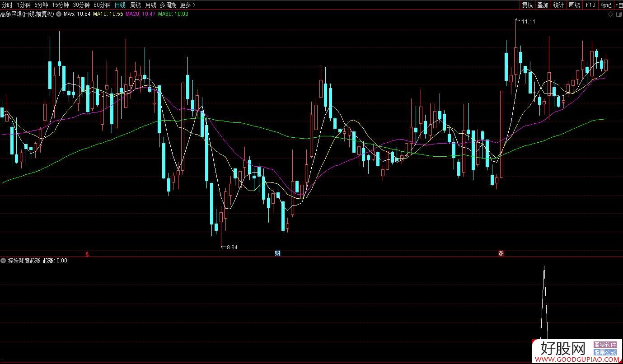Open the 统计 statistics tool

coord(559,5)
